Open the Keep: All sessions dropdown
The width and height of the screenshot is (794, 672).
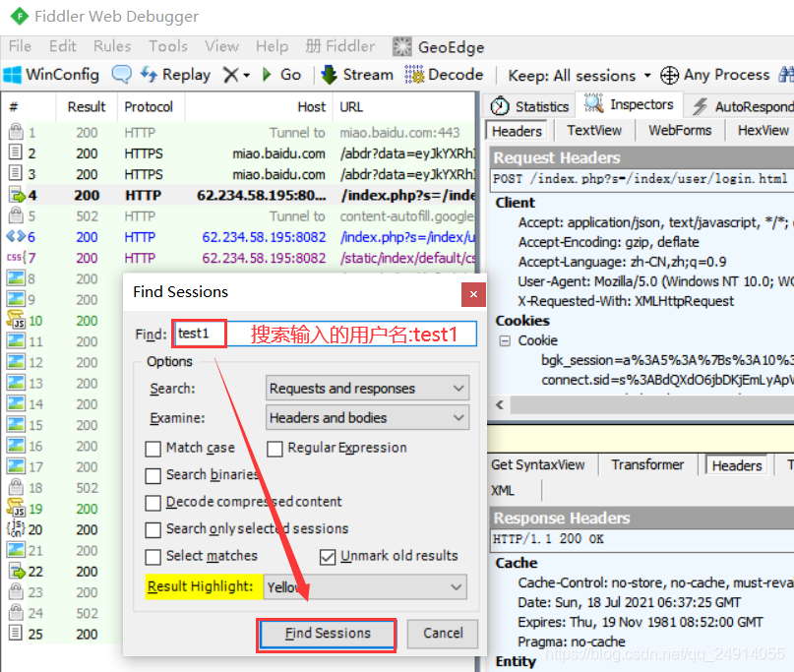(x=580, y=76)
